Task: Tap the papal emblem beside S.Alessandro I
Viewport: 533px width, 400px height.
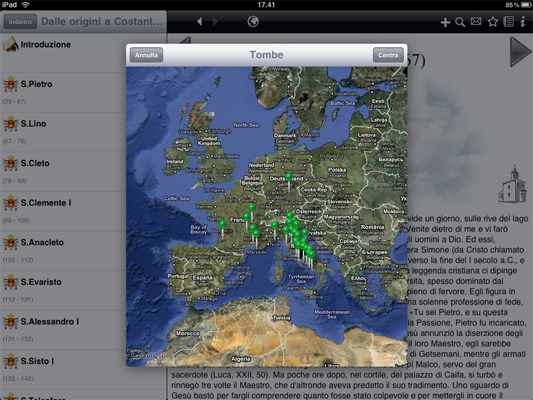Action: (10, 322)
